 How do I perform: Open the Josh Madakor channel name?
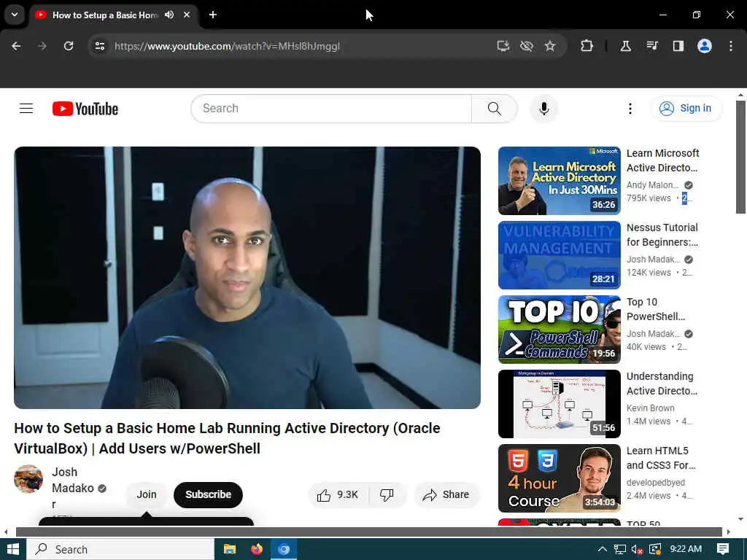(x=73, y=488)
